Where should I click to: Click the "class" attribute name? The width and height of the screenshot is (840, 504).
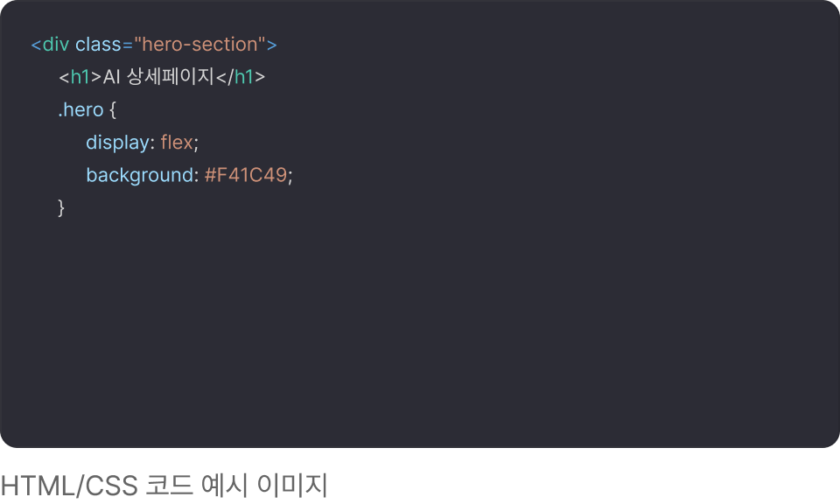tap(98, 44)
